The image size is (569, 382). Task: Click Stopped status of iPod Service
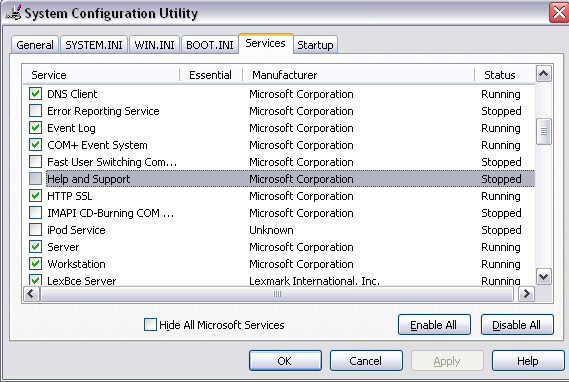point(501,230)
